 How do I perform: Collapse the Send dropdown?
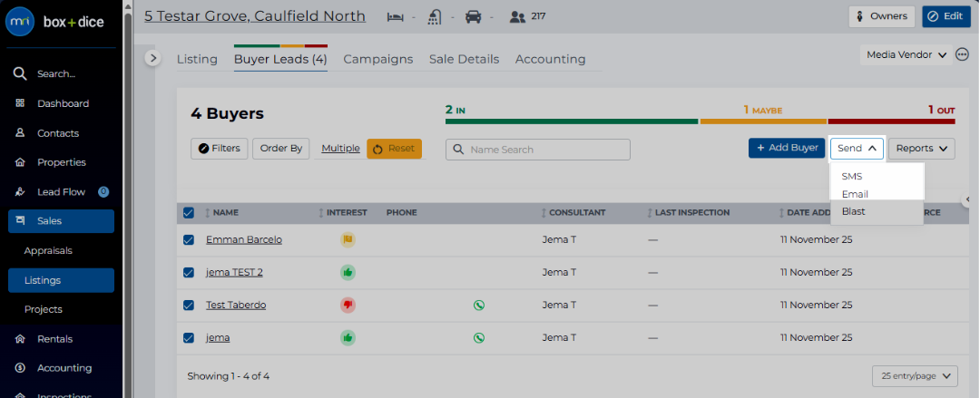(857, 148)
